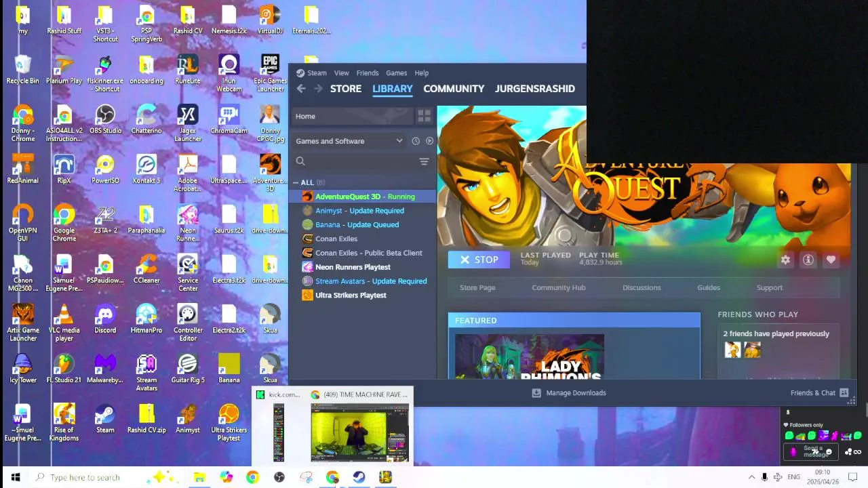Open the Games menu in Steam
This screenshot has width=868, height=488.
coord(396,73)
